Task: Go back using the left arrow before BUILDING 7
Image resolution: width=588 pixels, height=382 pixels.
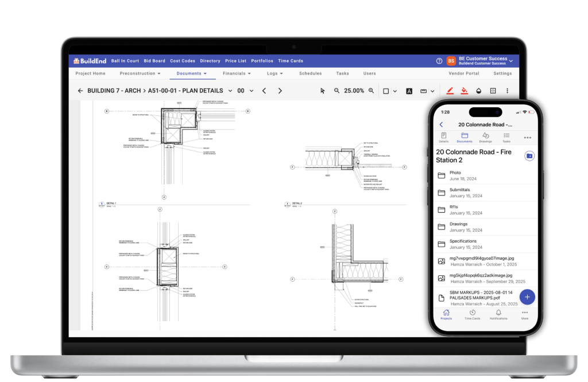Action: click(80, 91)
